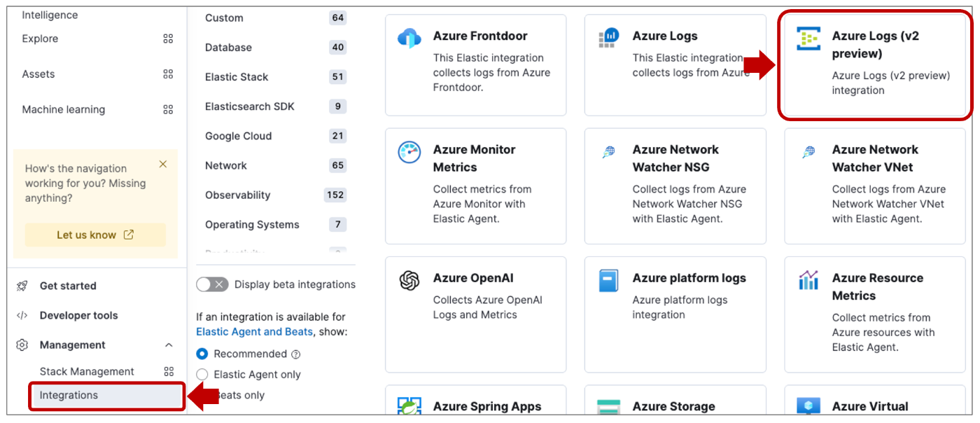Open the Machine learning grid menu icon
Viewport: 980px width, 423px height.
click(168, 110)
